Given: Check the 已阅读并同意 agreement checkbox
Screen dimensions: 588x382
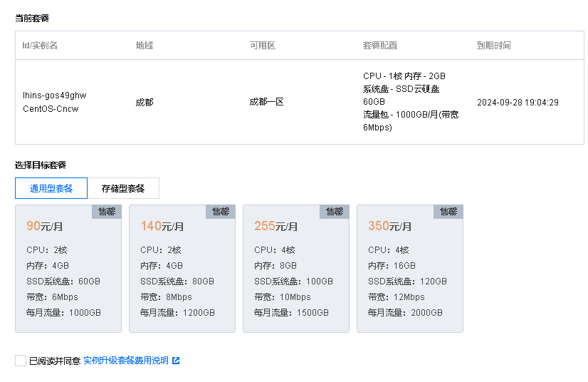Looking at the screenshot, I should (x=21, y=361).
